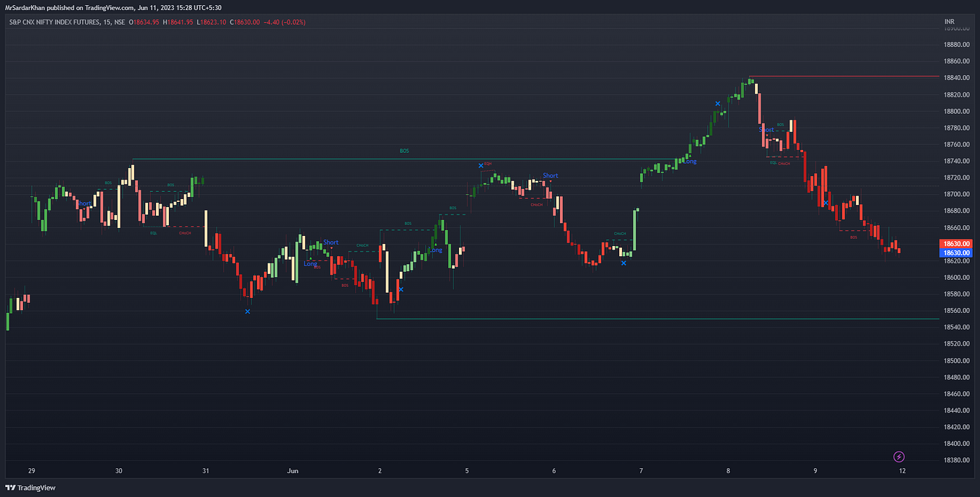Click the red CHoCH label near June 6
The height and width of the screenshot is (497, 980).
[x=535, y=204]
